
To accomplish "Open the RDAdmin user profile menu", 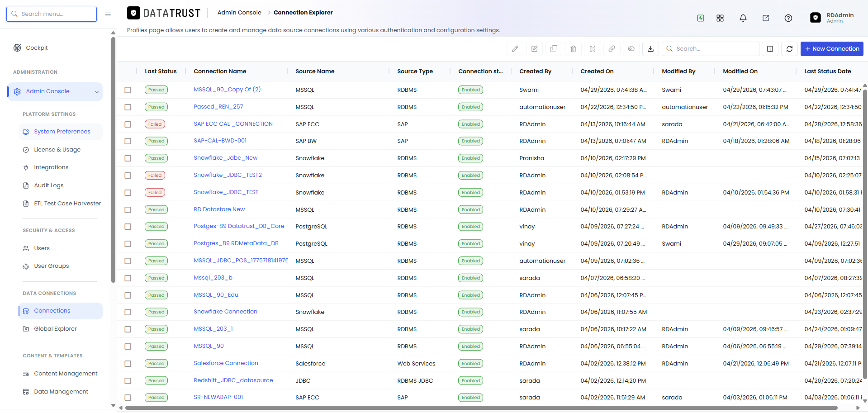I will [831, 18].
